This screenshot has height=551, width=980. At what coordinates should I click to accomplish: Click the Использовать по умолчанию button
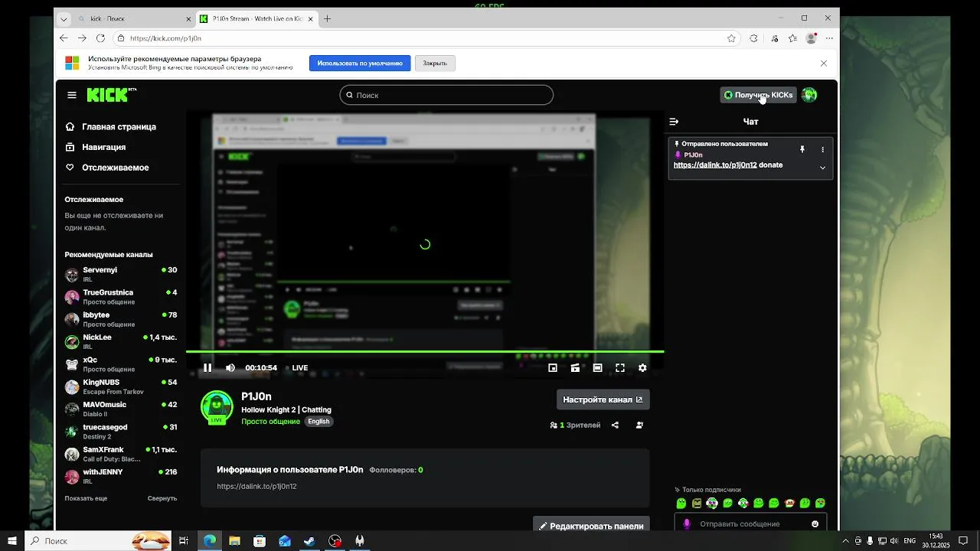click(360, 64)
